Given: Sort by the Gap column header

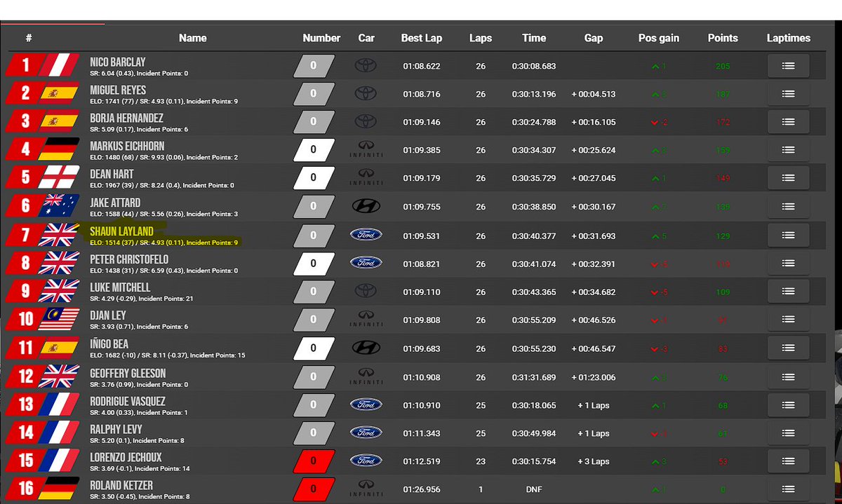Looking at the screenshot, I should point(594,38).
